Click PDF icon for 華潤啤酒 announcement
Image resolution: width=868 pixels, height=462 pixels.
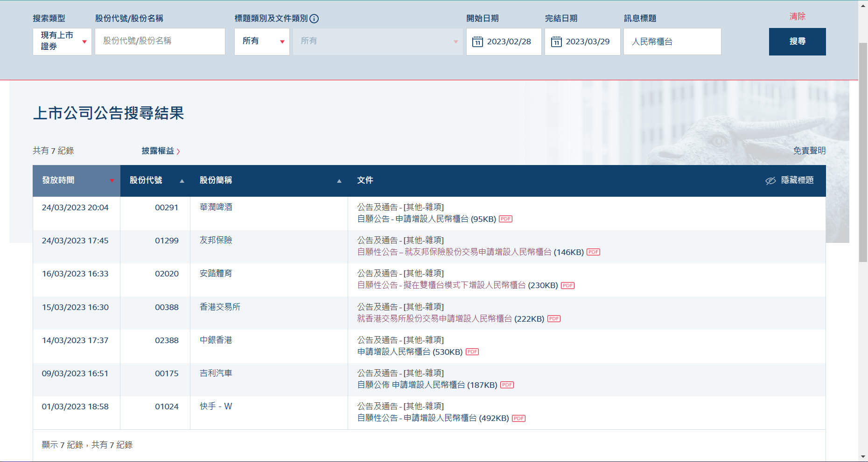505,219
